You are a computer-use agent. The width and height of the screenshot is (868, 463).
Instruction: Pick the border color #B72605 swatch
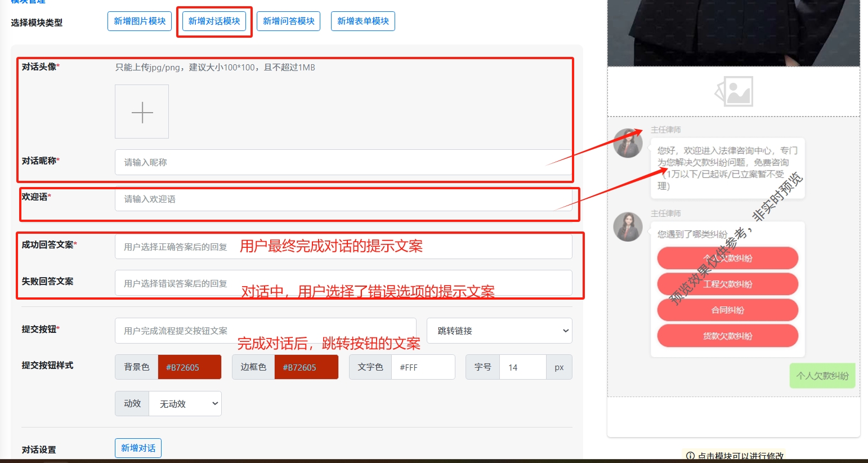click(x=306, y=367)
